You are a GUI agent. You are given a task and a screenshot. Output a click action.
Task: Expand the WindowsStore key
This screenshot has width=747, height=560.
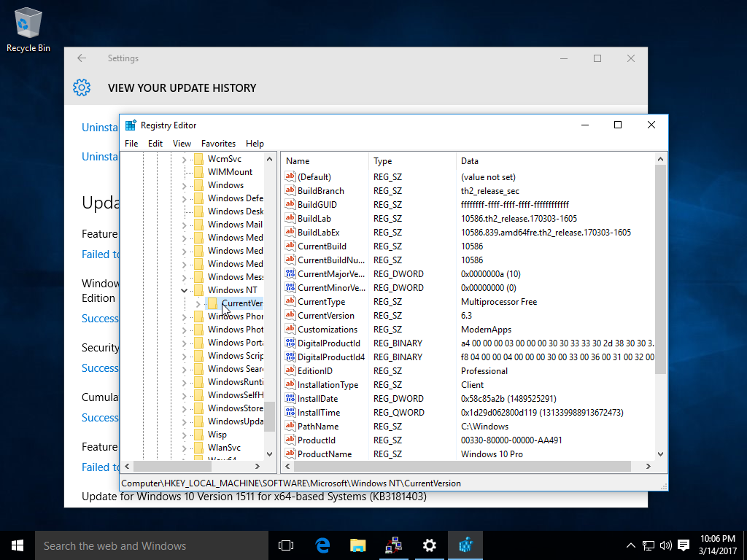pos(185,408)
